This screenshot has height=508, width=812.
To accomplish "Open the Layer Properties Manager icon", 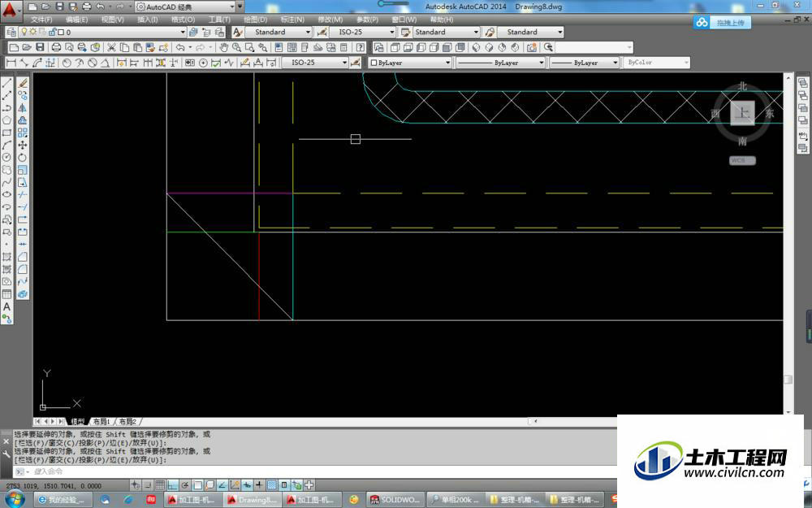I will 11,32.
